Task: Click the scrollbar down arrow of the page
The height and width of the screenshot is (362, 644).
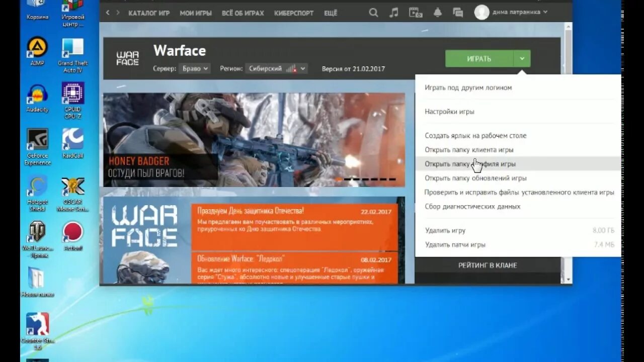Action: (x=569, y=279)
